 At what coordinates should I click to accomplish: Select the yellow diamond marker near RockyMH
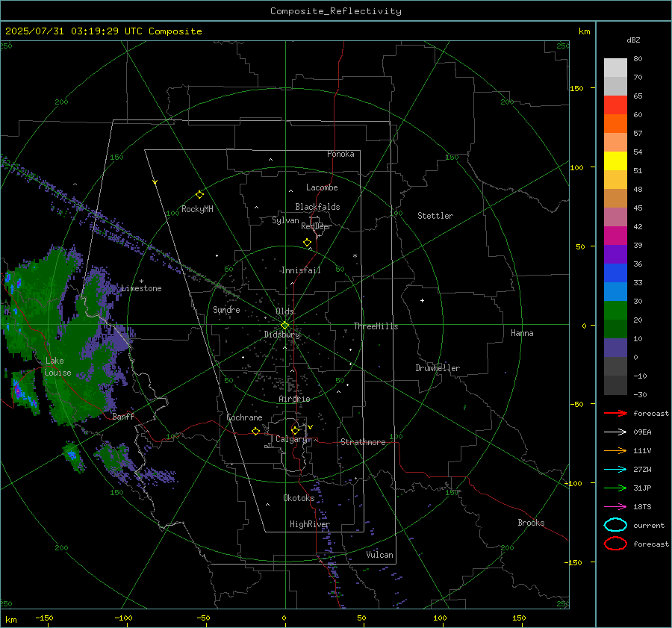point(199,195)
